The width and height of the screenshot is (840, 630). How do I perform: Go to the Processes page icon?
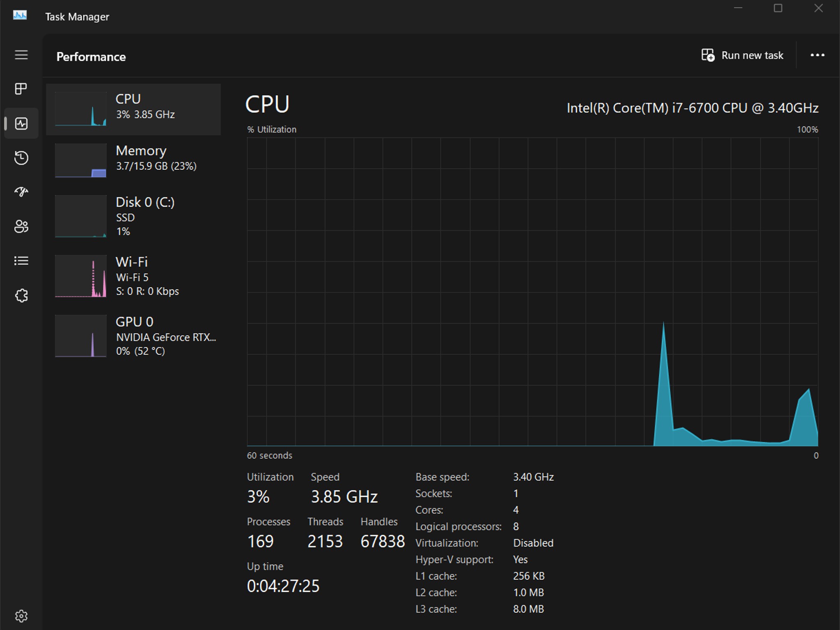tap(21, 89)
